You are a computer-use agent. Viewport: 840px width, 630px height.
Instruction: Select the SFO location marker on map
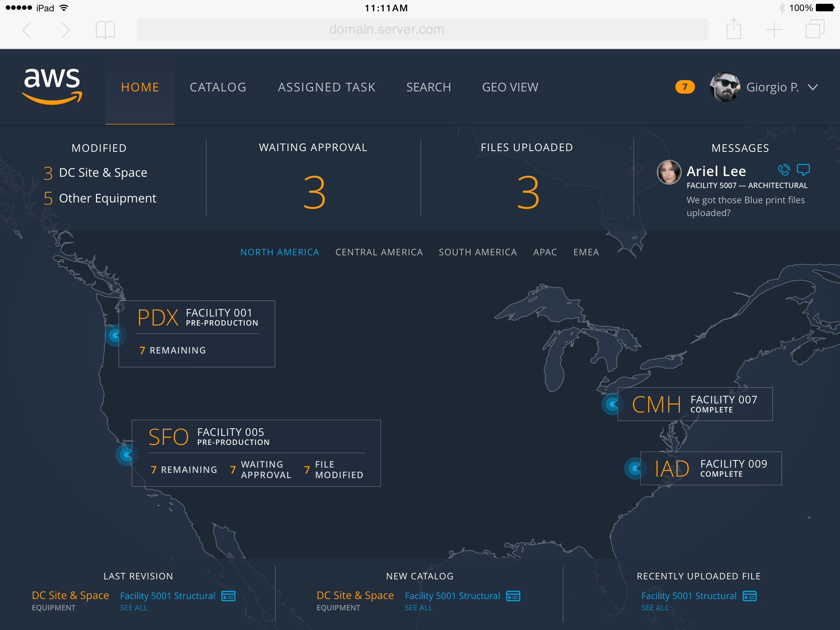click(x=127, y=454)
